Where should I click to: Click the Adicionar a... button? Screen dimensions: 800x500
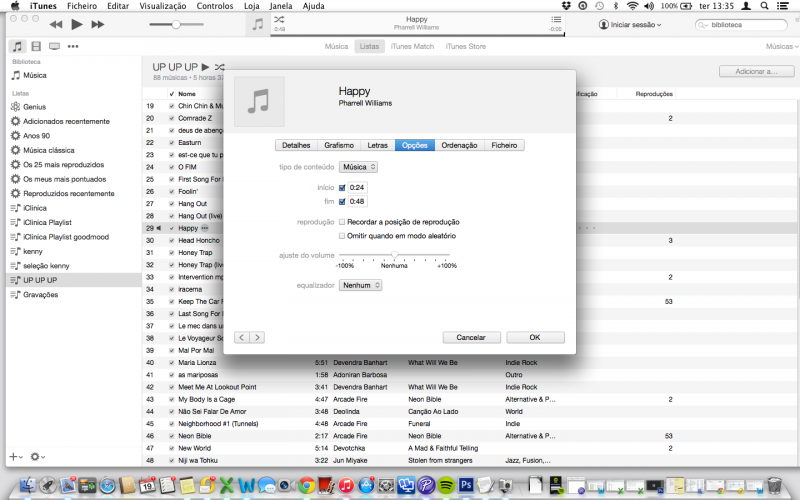pyautogui.click(x=756, y=71)
